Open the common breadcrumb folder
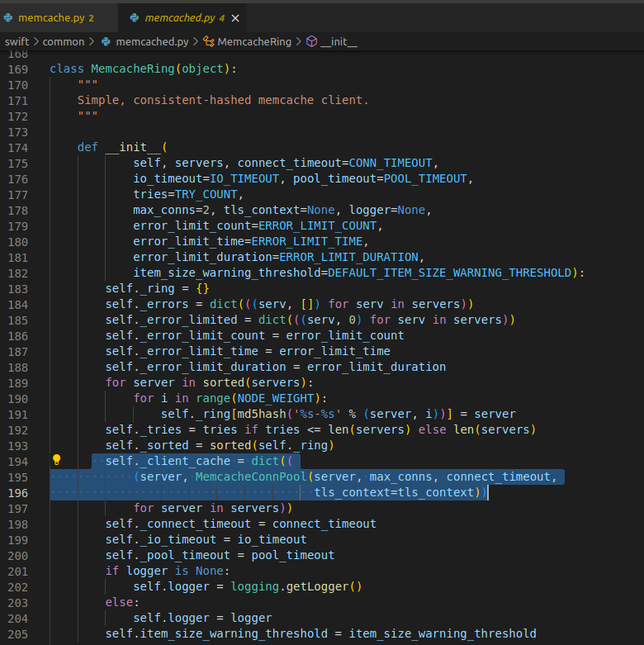 [x=64, y=41]
